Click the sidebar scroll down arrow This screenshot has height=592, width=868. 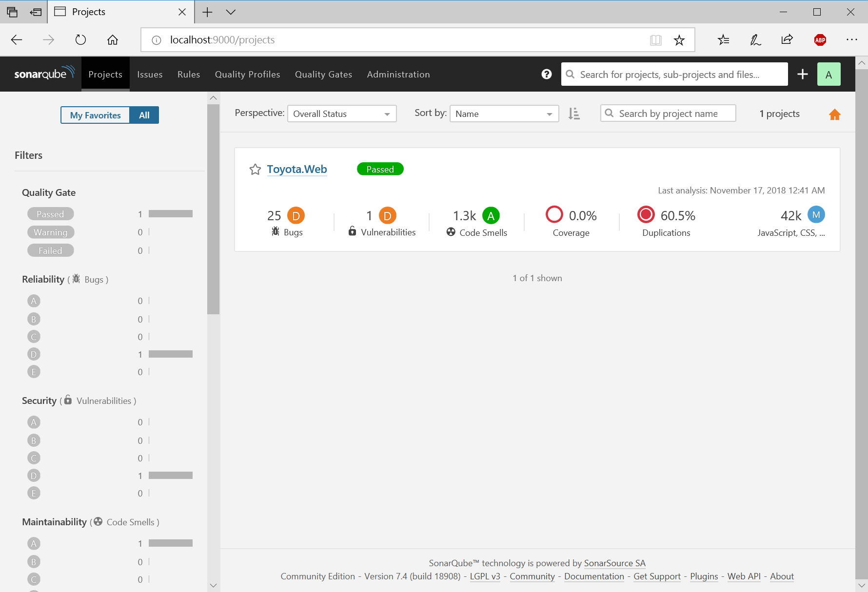point(213,585)
